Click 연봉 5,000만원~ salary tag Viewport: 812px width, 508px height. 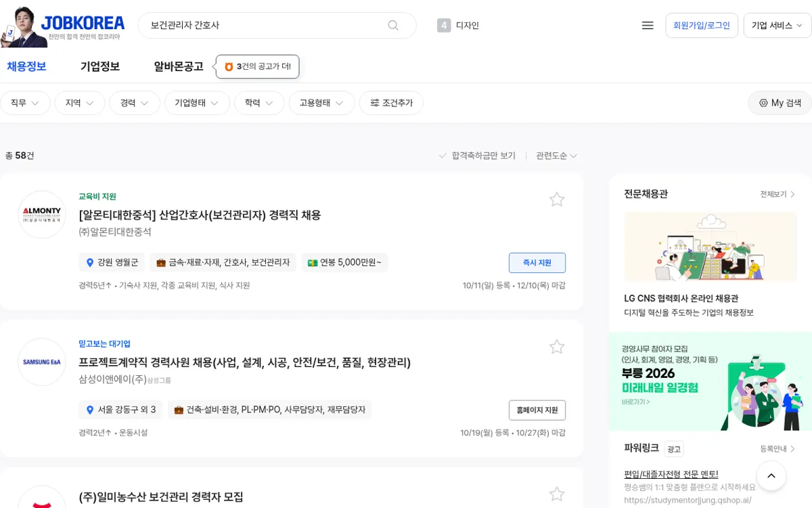tap(344, 262)
